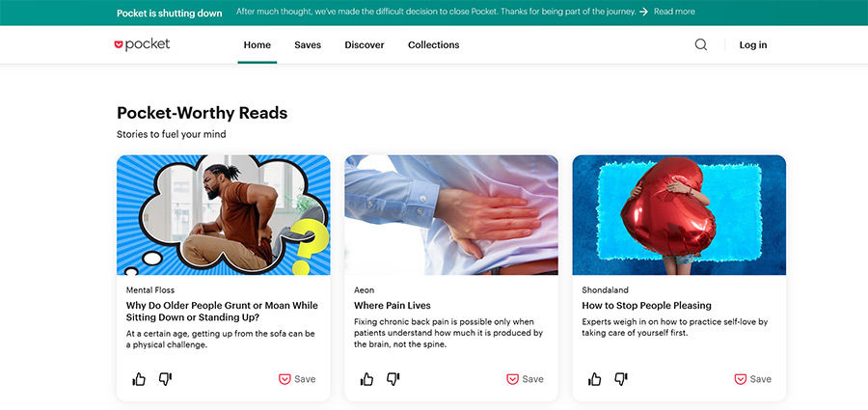The image size is (868, 410).
Task: Click the Log in link
Action: [753, 45]
